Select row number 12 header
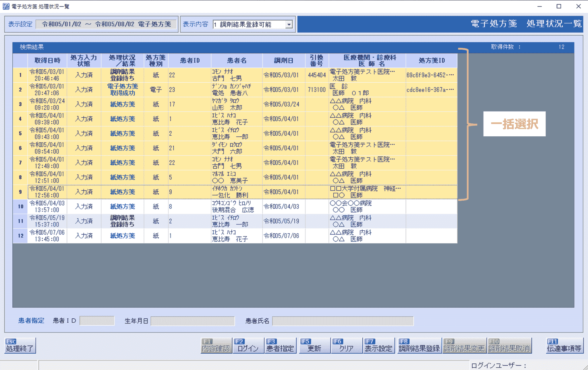 (x=20, y=236)
